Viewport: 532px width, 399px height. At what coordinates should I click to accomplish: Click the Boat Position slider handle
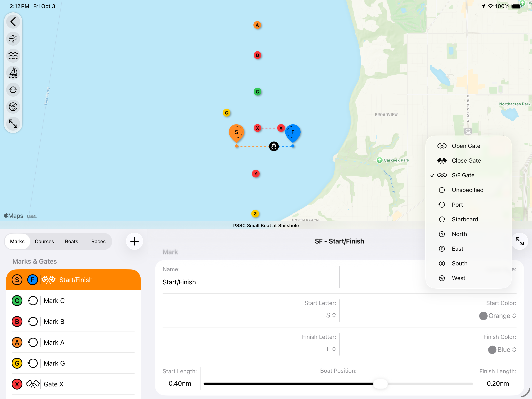pos(380,384)
